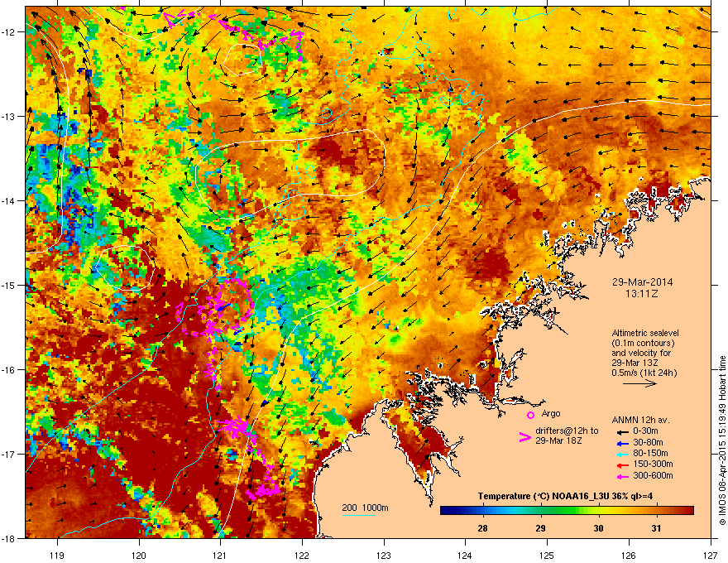Image resolution: width=728 pixels, height=563 pixels.
Task: Click the latitude axis label '-17'
Action: (x=9, y=454)
